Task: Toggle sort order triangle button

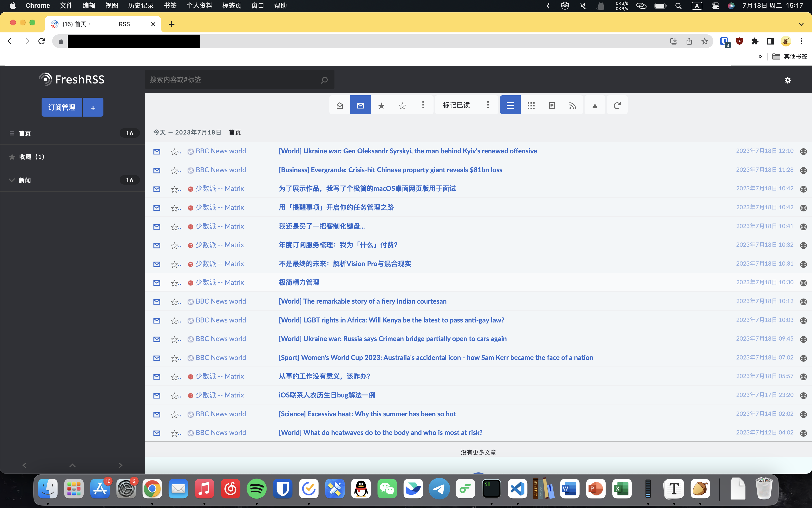Action: 595,105
